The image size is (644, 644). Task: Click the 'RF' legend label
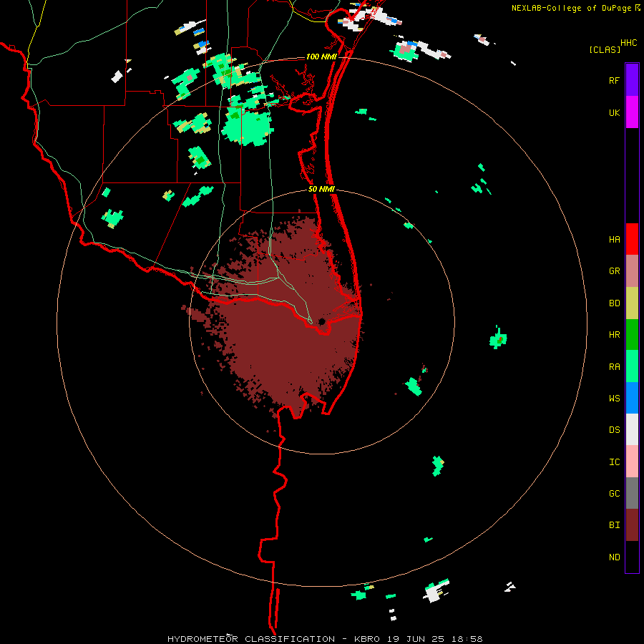(x=614, y=80)
